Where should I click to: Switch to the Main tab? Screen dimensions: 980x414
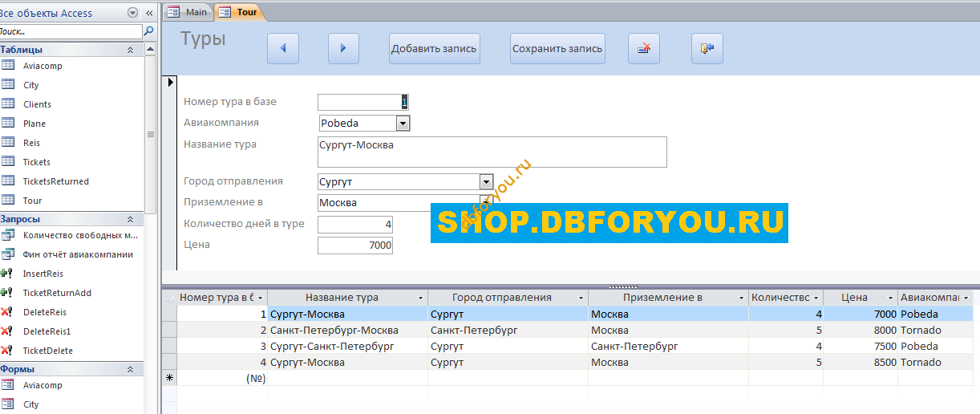[188, 12]
